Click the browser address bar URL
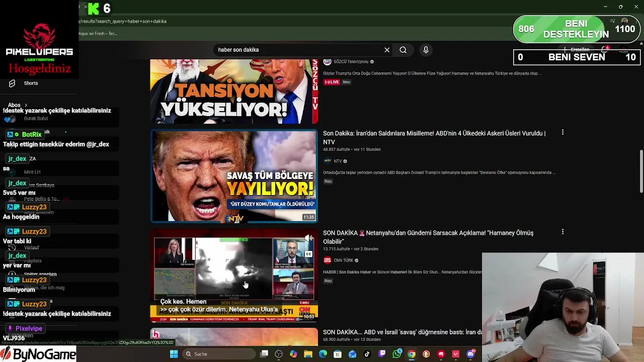Screen dimensions: 644x362 click(x=122, y=21)
